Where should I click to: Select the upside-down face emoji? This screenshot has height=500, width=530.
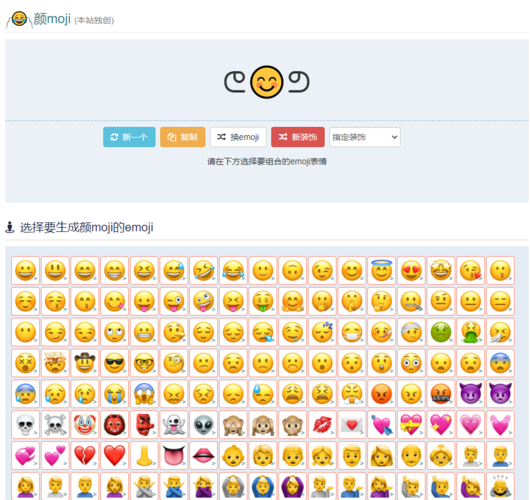click(x=292, y=270)
